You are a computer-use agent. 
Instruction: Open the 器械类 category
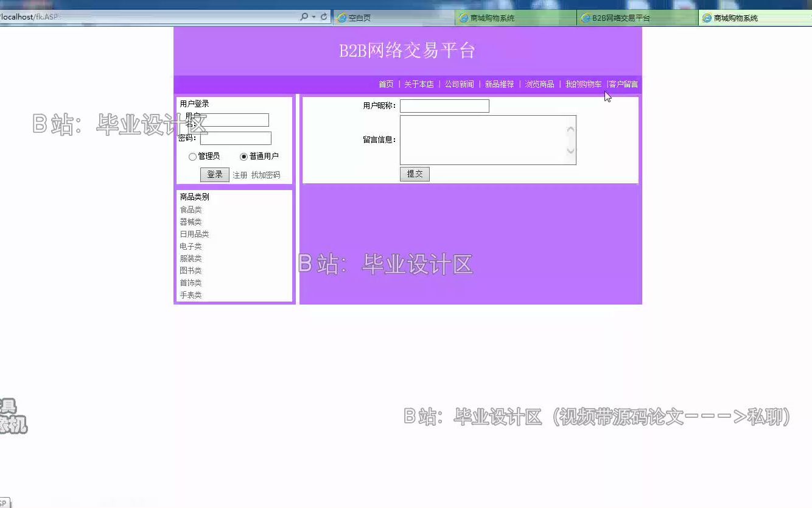(x=191, y=222)
